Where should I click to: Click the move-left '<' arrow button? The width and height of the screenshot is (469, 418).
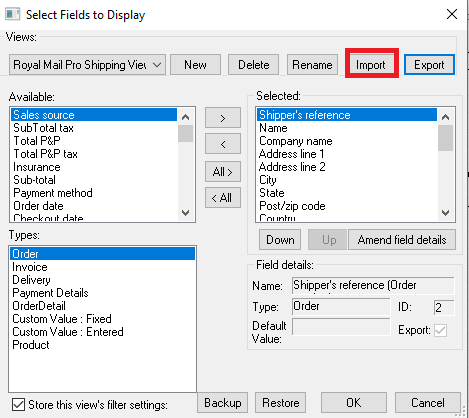[223, 144]
